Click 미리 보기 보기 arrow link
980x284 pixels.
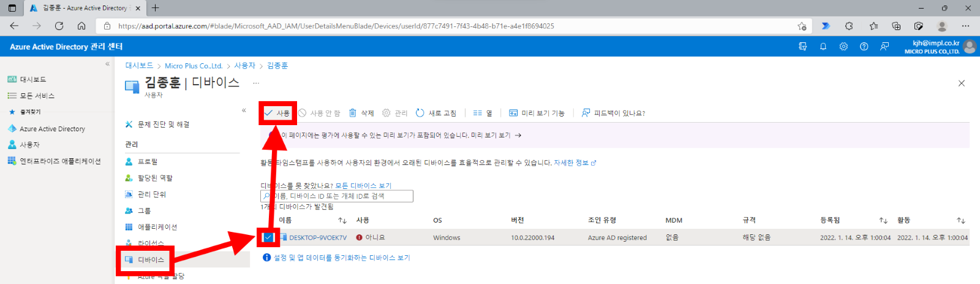tap(496, 136)
